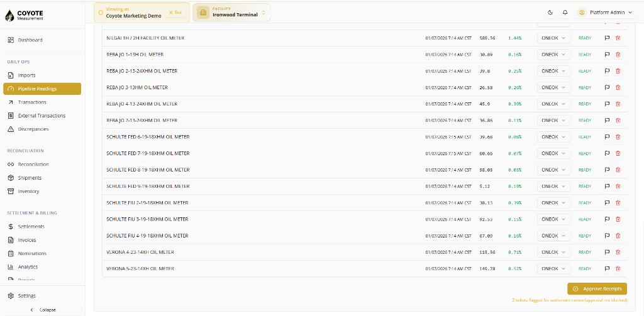The image size is (644, 316).
Task: Open ONEOK dropdown for NILGAI 1H / 2H row
Action: click(x=553, y=38)
